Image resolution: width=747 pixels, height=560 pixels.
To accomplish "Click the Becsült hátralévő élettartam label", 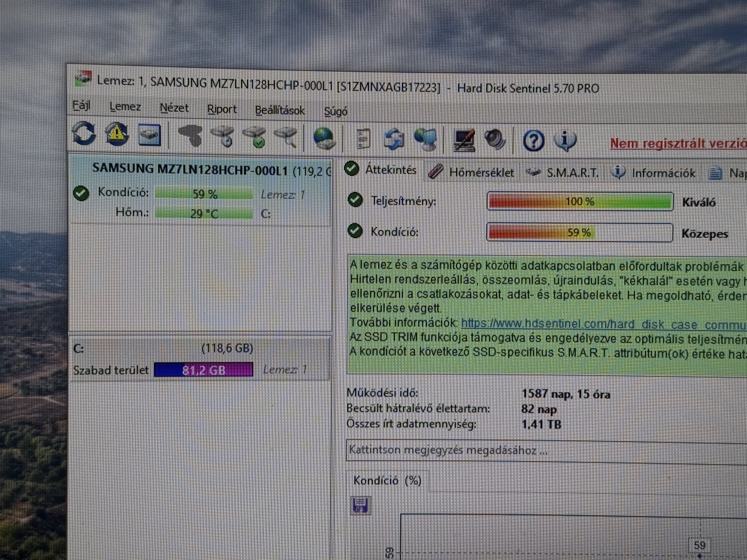I will pyautogui.click(x=418, y=408).
